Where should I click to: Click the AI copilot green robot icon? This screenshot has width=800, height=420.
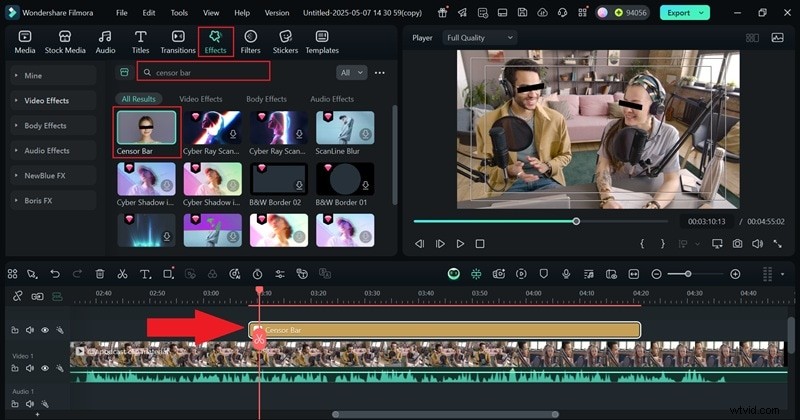[454, 274]
